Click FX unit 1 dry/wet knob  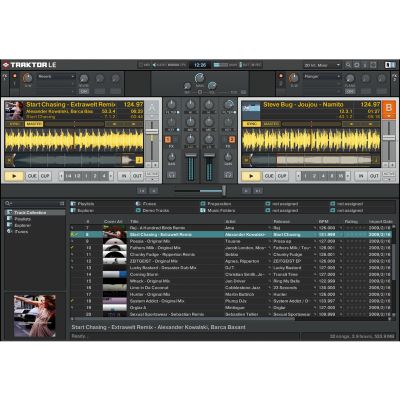(x=27, y=78)
